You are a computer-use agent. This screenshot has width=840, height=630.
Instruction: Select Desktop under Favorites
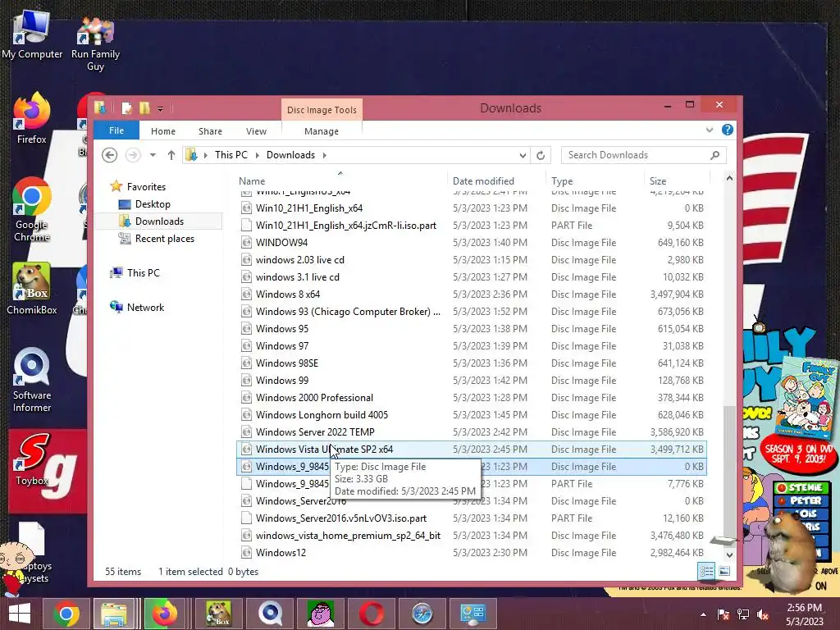153,204
